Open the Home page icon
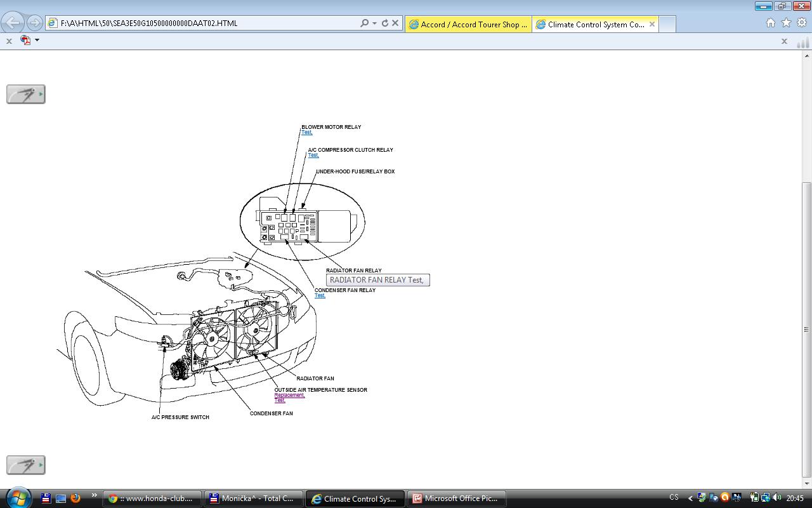Viewport: 812px width, 508px height. pos(770,23)
